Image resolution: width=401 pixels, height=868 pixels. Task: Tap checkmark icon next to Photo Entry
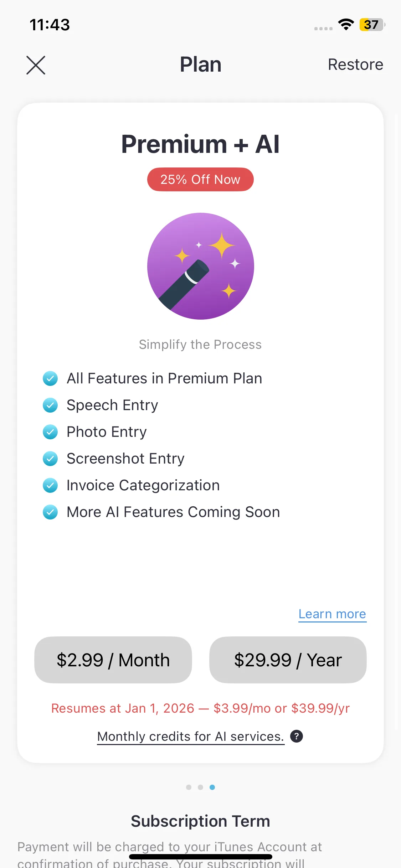pyautogui.click(x=50, y=432)
